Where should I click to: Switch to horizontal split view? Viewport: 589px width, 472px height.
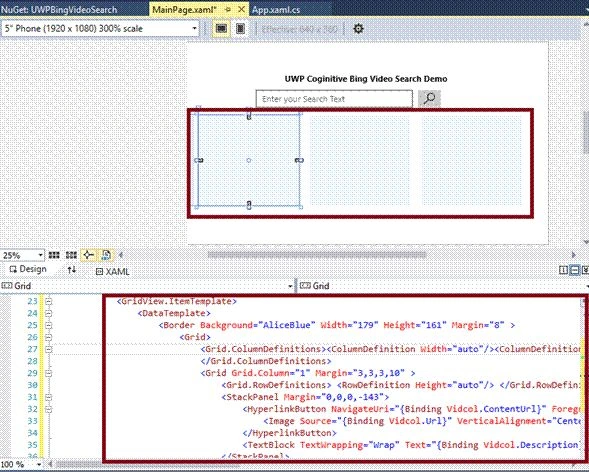(574, 270)
